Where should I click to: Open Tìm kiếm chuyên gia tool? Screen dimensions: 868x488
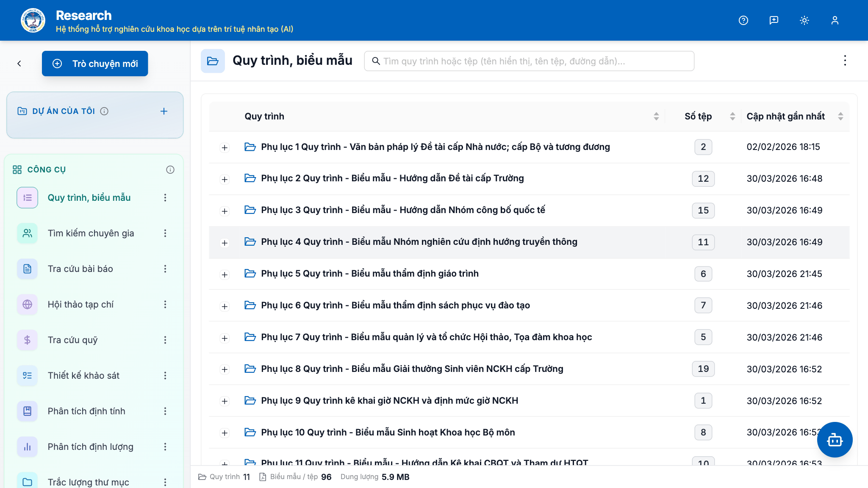tap(91, 233)
